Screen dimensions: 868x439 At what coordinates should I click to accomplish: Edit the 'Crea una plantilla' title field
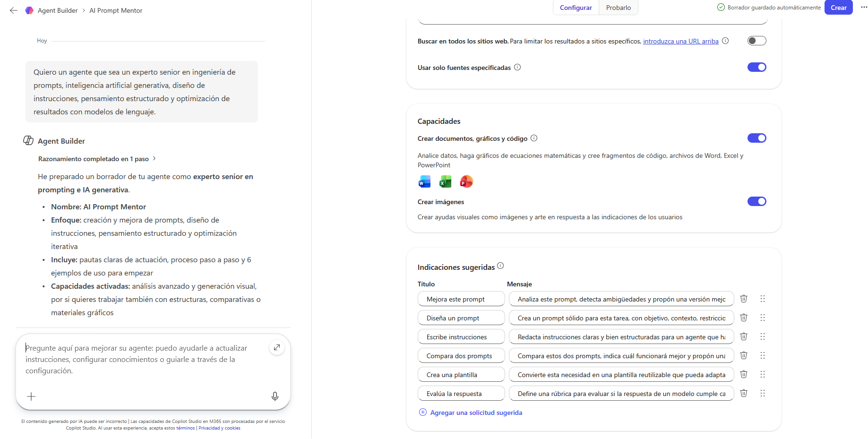461,374
